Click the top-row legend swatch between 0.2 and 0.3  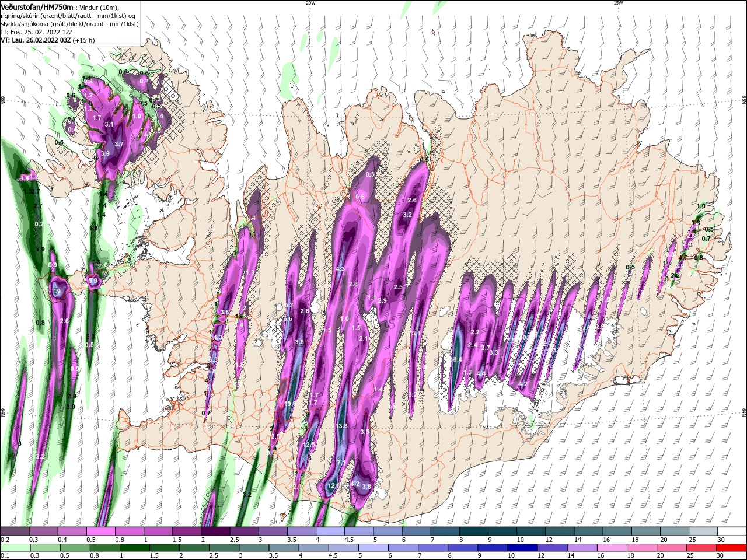(15, 531)
